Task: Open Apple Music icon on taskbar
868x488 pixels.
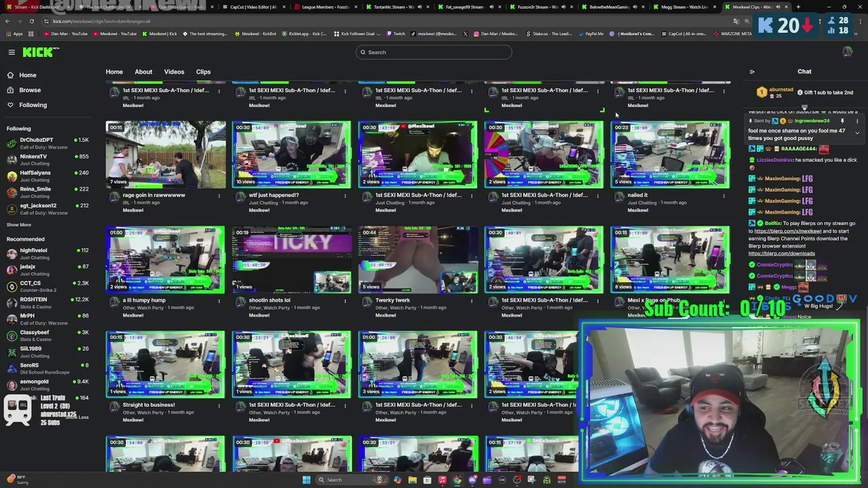Action: [x=442, y=480]
